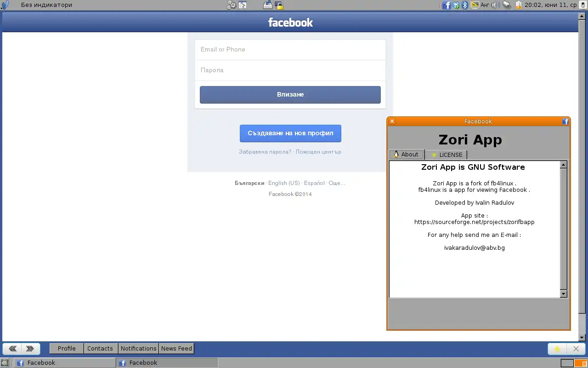Screen dimensions: 588x368
Task: Follow the Забравена парола? link
Action: [x=265, y=152]
